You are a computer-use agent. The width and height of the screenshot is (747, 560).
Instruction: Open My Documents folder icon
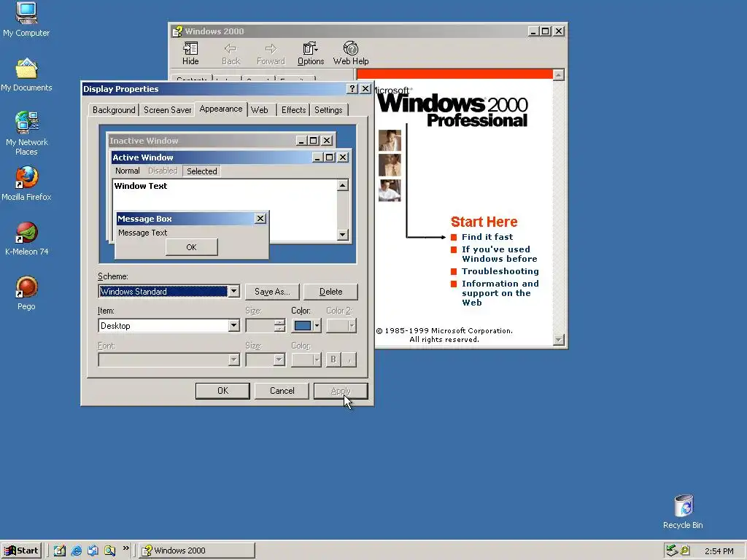point(26,75)
